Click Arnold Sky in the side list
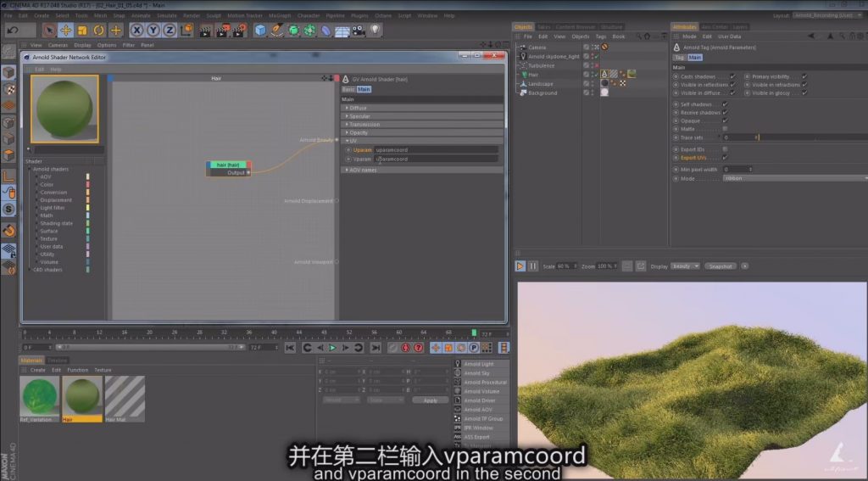Screen dimensions: 868x481 point(476,373)
